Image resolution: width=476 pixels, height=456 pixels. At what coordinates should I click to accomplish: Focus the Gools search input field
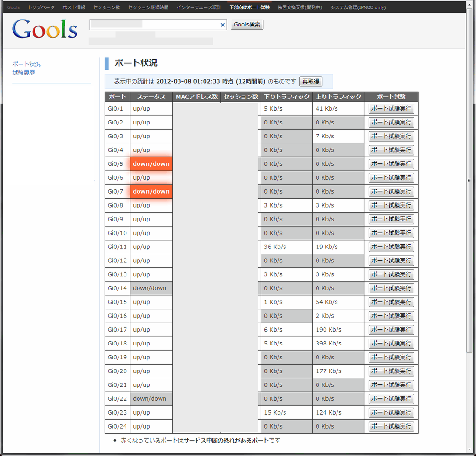point(158,25)
